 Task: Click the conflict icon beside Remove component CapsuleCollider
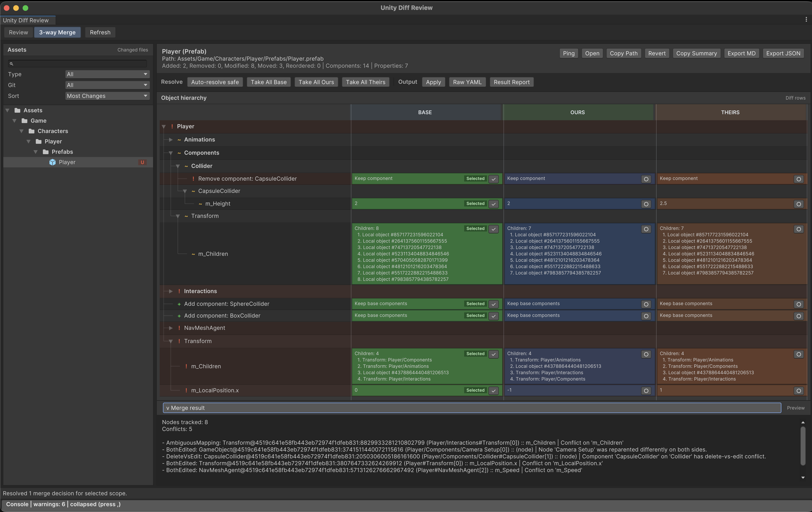193,178
